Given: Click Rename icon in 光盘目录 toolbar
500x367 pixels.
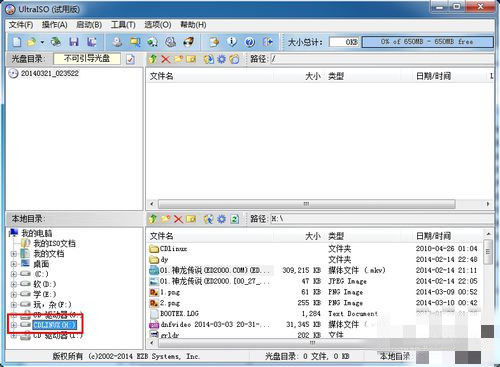Looking at the screenshot, I should 191,59.
